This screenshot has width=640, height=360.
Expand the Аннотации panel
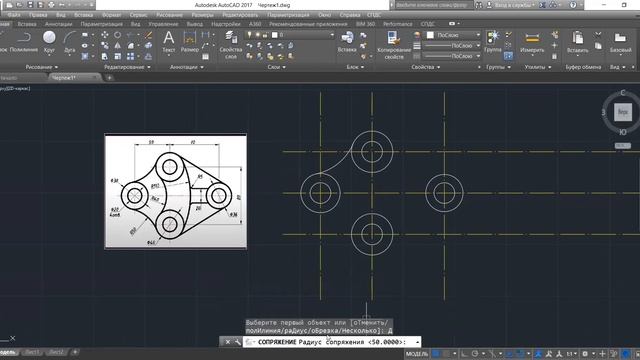tap(186, 67)
